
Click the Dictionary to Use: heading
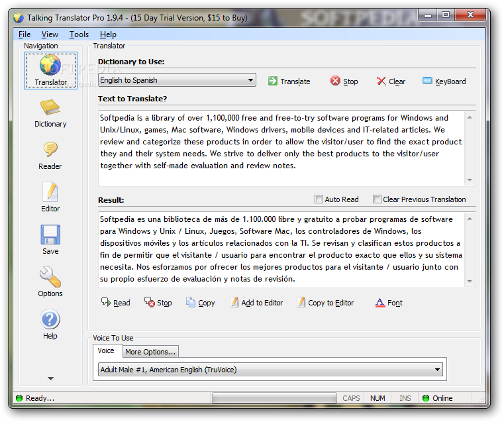pos(131,62)
